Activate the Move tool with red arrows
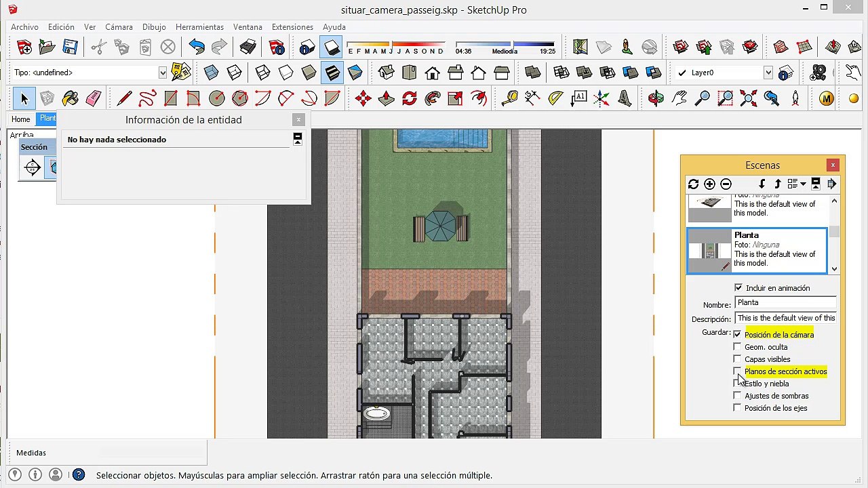The image size is (868, 488). [363, 99]
